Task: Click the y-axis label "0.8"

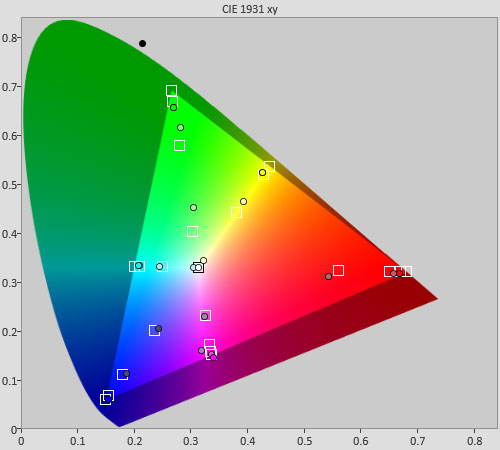Action: pos(9,38)
